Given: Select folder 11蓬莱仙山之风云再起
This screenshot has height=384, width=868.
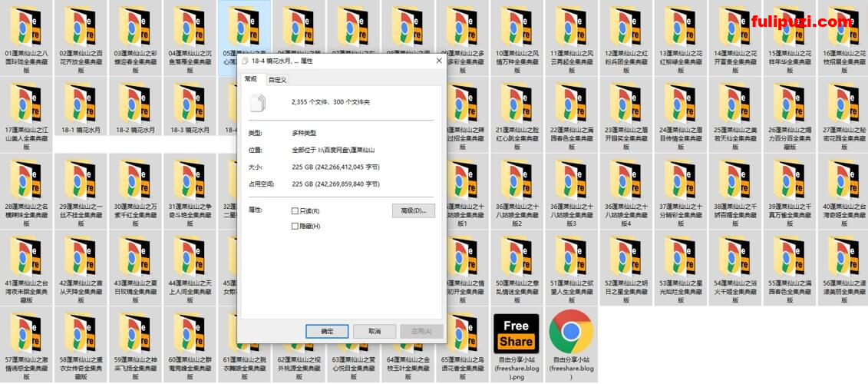Looking at the screenshot, I should tap(571, 37).
